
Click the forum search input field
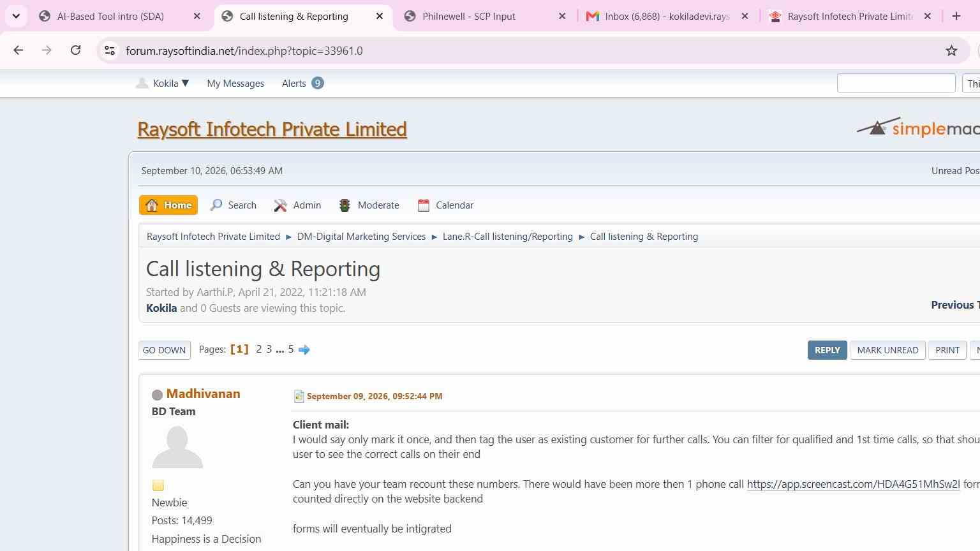(896, 83)
